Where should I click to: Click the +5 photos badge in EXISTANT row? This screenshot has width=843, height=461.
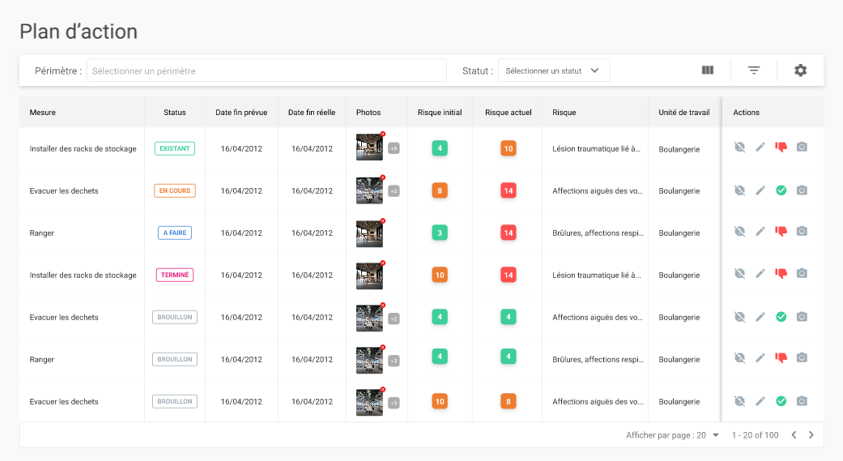tap(394, 148)
